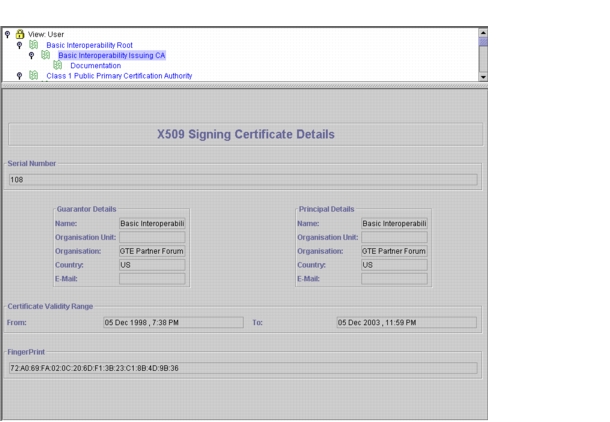Click the Principal Organisation field GTE Partner Forum
This screenshot has width=610, height=422.
(x=394, y=251)
